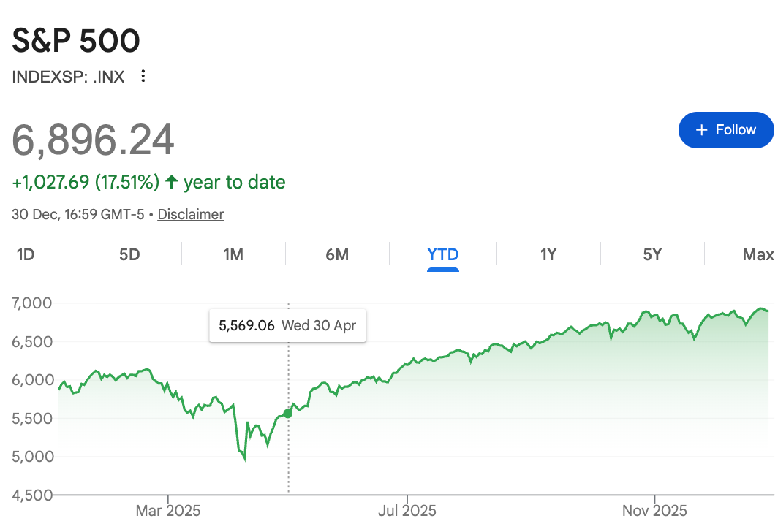Image resolution: width=778 pixels, height=532 pixels.
Task: Click the 5,569.06 Wed 30 Apr tooltip
Action: pyautogui.click(x=287, y=325)
